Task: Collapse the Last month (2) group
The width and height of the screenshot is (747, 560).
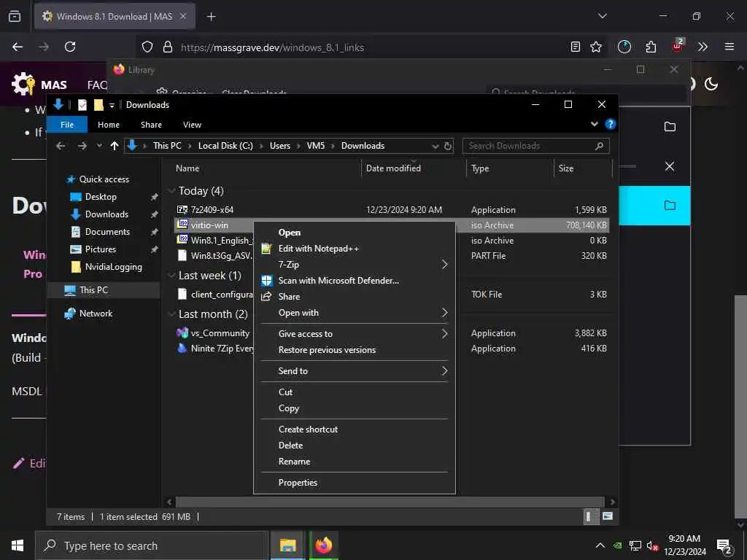Action: (x=171, y=314)
